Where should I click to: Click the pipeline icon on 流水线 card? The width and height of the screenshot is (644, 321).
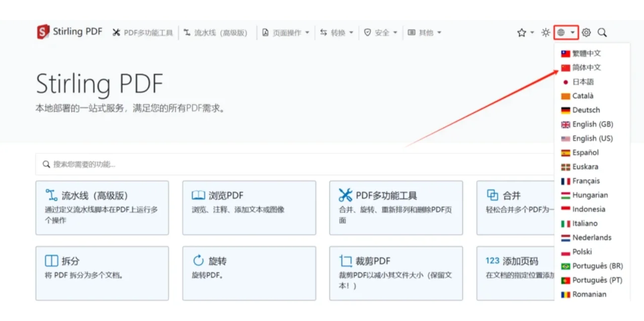(51, 195)
